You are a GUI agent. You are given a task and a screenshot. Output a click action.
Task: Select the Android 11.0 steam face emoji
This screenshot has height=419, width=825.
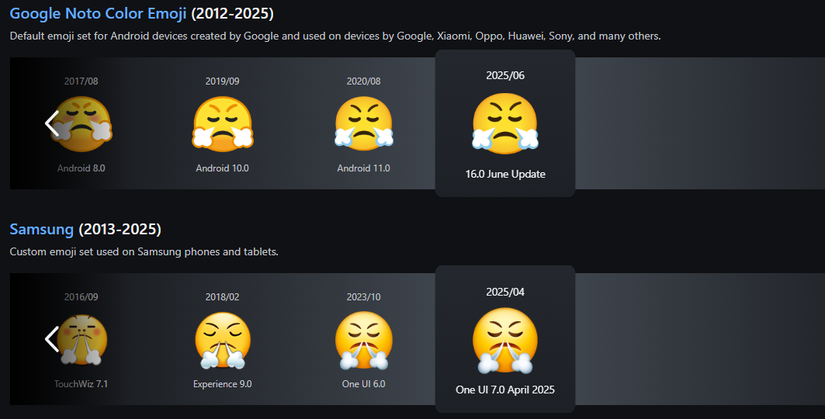[x=364, y=124]
